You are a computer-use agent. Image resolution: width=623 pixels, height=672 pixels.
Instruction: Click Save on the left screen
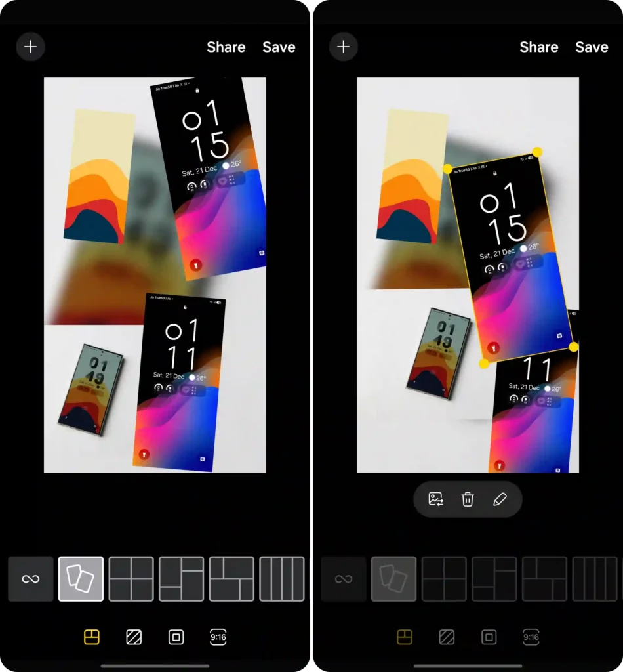tap(279, 47)
